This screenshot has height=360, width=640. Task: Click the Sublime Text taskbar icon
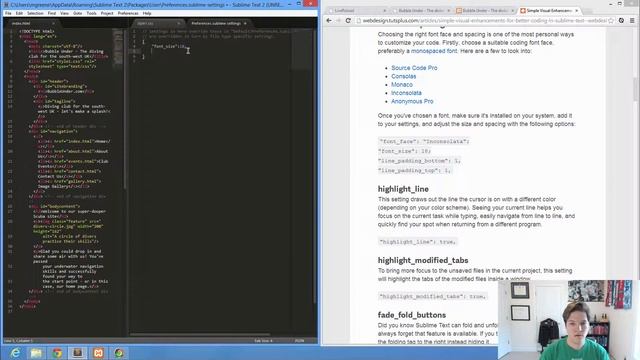(78, 353)
